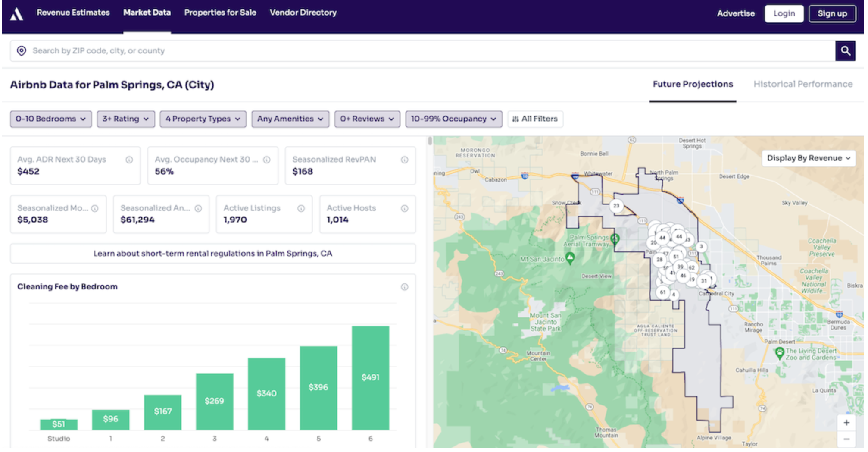The image size is (868, 452).
Task: Click map cluster marker labeled 61
Action: pos(662,292)
